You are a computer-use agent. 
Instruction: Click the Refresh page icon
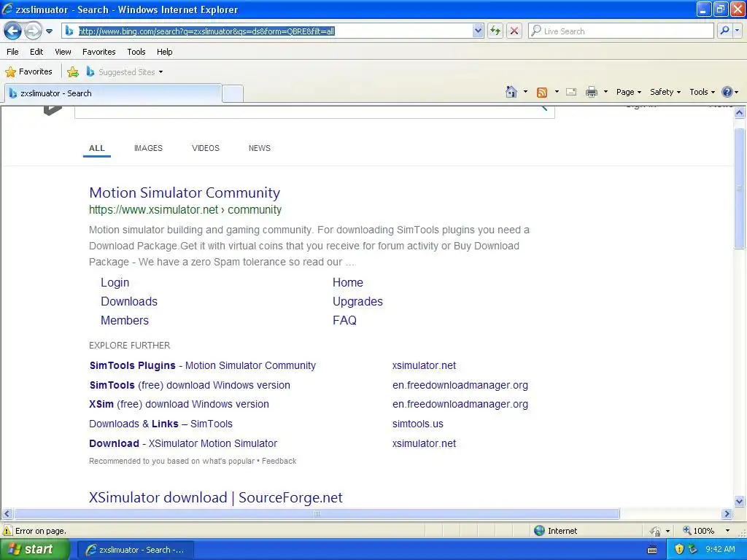pyautogui.click(x=495, y=31)
